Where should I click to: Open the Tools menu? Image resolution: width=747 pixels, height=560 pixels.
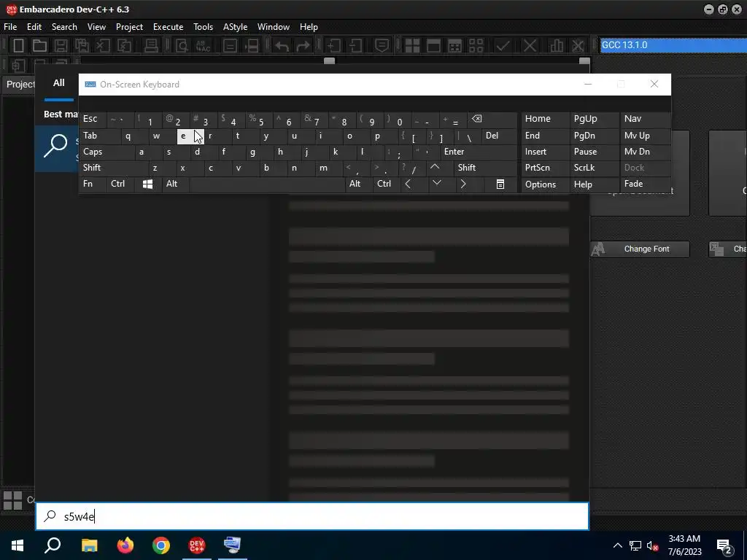click(x=203, y=27)
